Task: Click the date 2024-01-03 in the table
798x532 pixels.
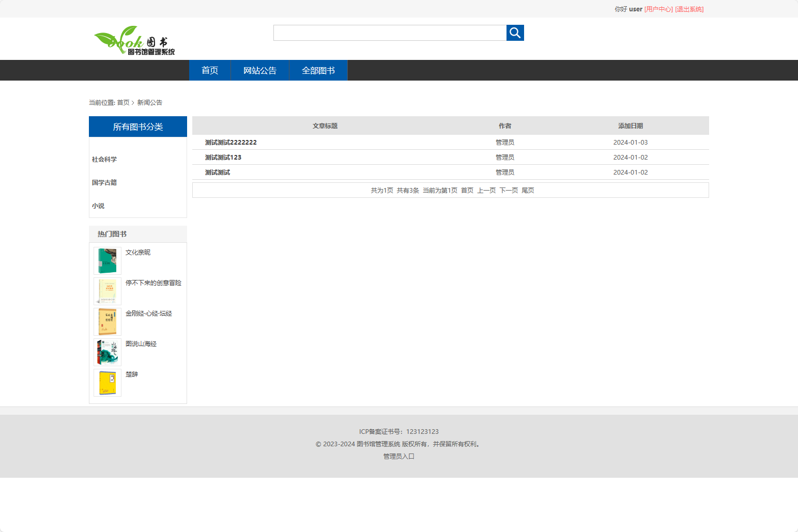Action: pyautogui.click(x=631, y=143)
